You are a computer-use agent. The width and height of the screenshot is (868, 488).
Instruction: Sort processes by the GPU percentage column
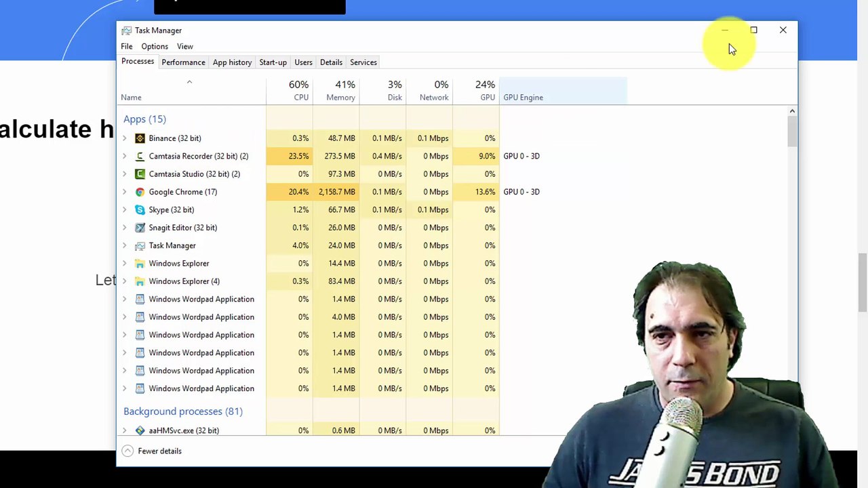475,91
